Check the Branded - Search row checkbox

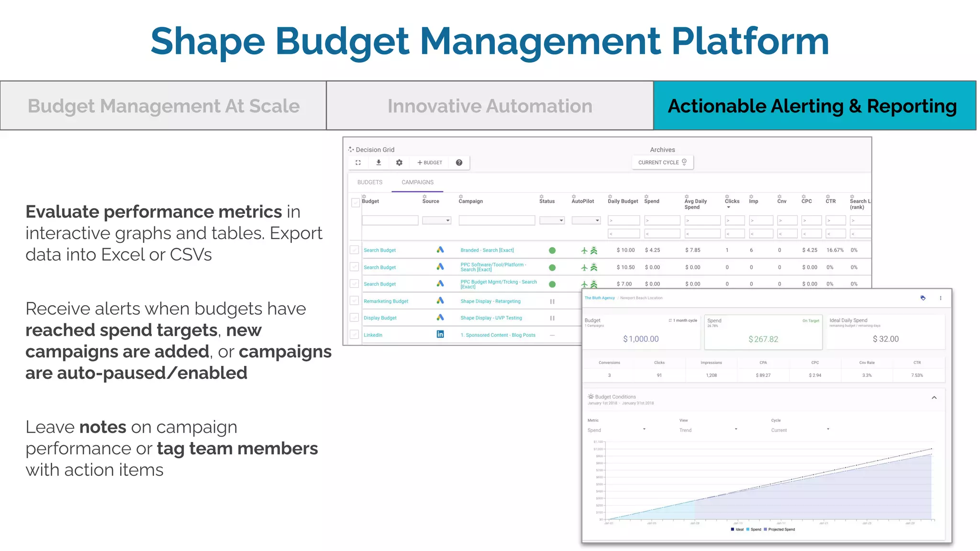click(x=355, y=250)
